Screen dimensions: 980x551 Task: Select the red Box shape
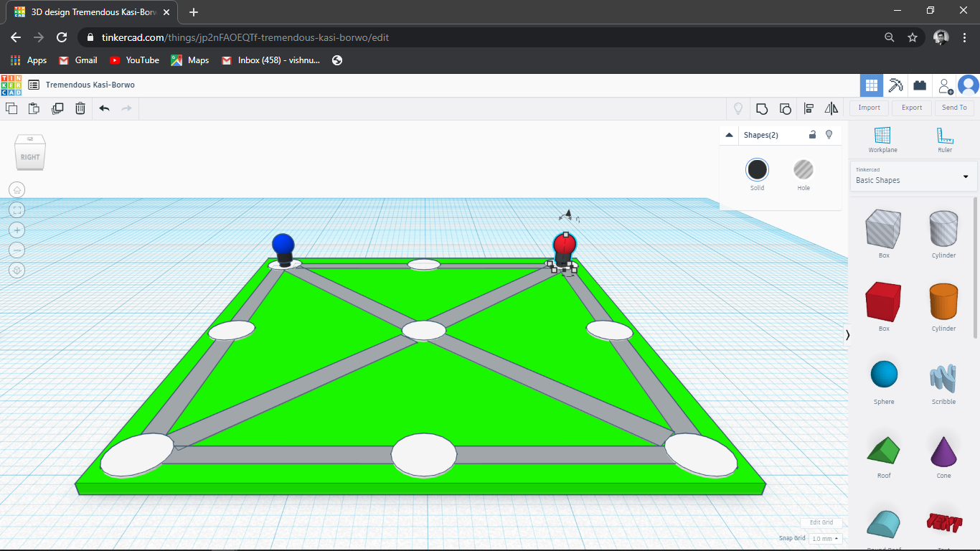[x=884, y=302]
